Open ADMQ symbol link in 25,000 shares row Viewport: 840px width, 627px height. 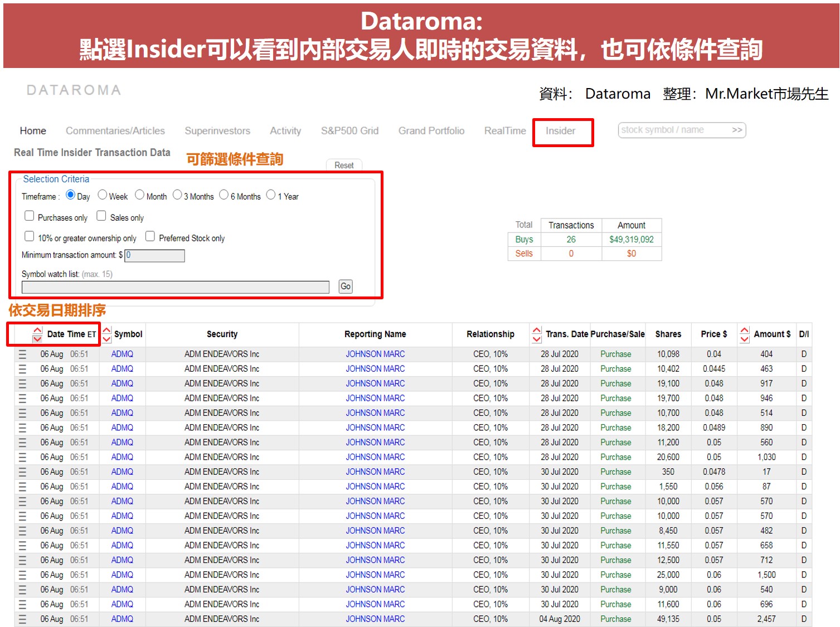pos(122,575)
